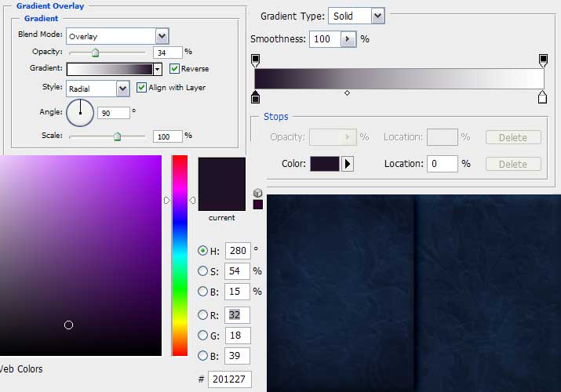Click the left black opacity stop above gradient

tap(255, 60)
